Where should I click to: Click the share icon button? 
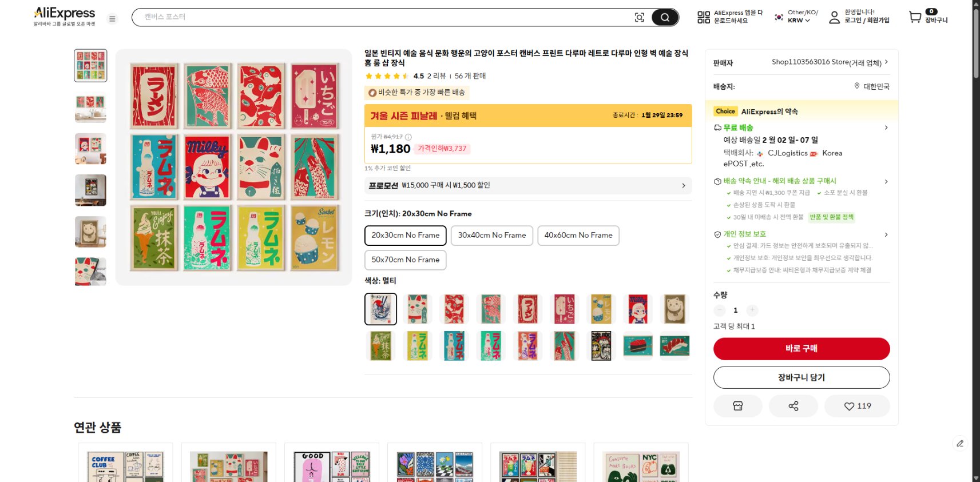tap(793, 406)
